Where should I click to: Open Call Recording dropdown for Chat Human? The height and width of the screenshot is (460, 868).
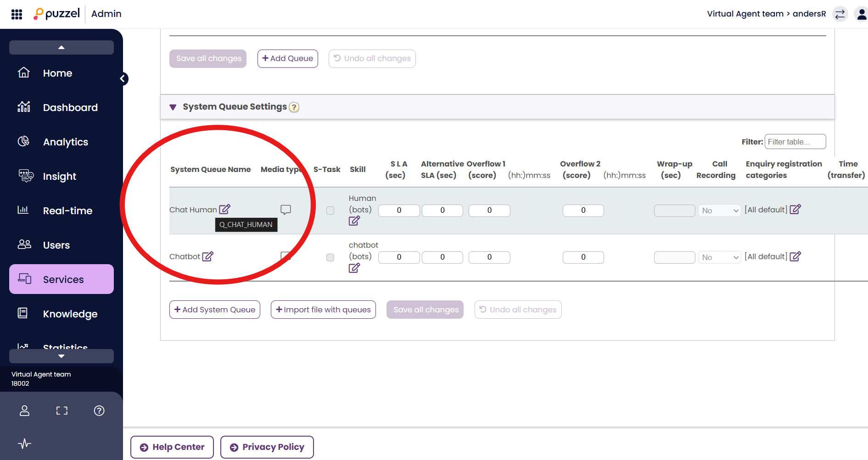point(719,211)
